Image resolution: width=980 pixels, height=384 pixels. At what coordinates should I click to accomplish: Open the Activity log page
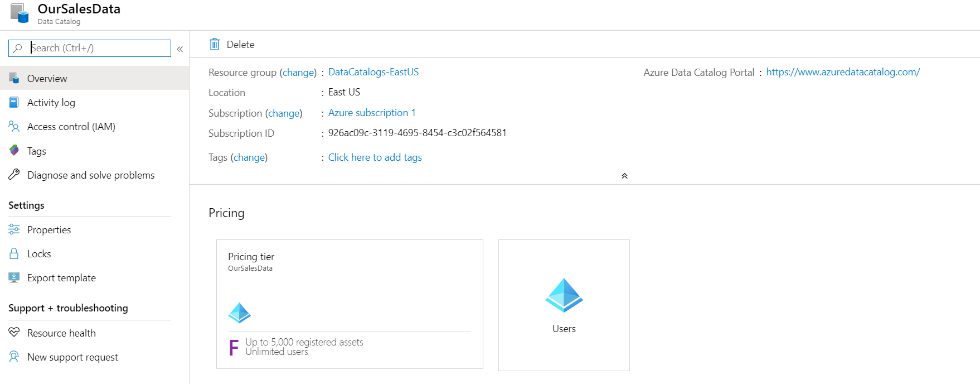(95, 102)
